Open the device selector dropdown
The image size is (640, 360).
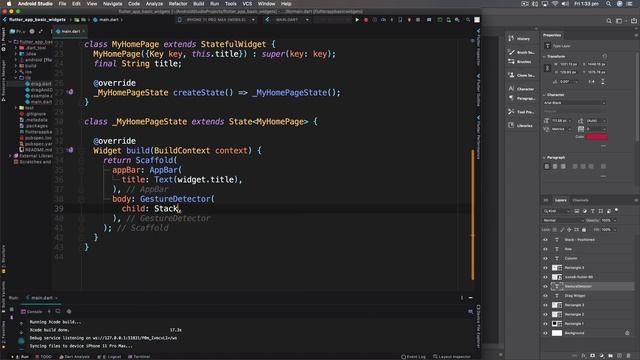(217, 20)
